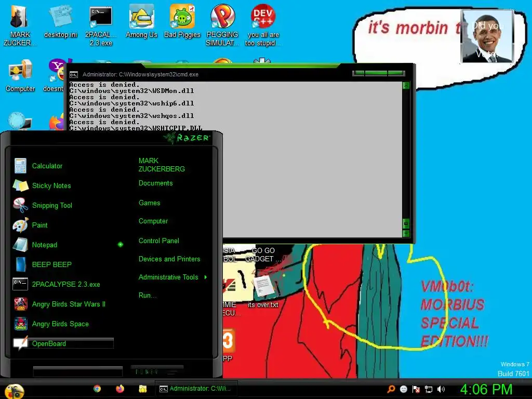Click the cmd window scroll up arrow
This screenshot has width=532, height=399.
click(406, 86)
